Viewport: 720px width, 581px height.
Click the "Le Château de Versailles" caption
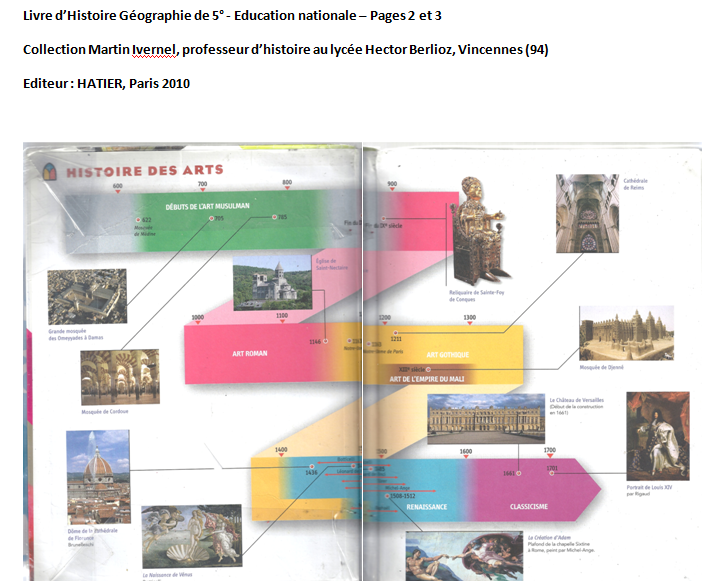(577, 400)
